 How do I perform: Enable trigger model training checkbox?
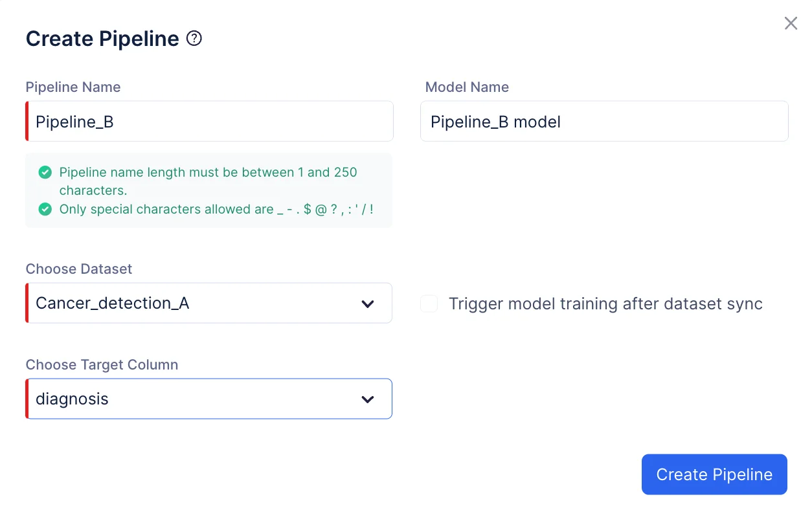tap(429, 304)
